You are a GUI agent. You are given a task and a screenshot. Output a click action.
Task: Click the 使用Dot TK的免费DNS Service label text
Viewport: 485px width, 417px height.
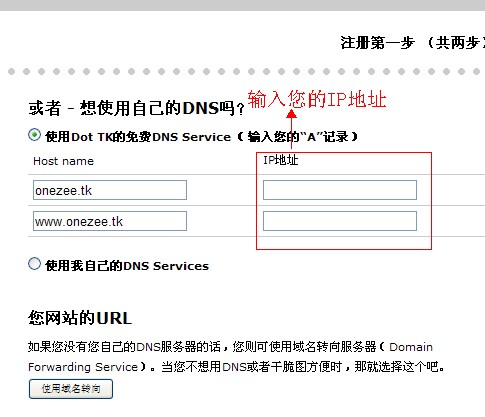(x=138, y=137)
